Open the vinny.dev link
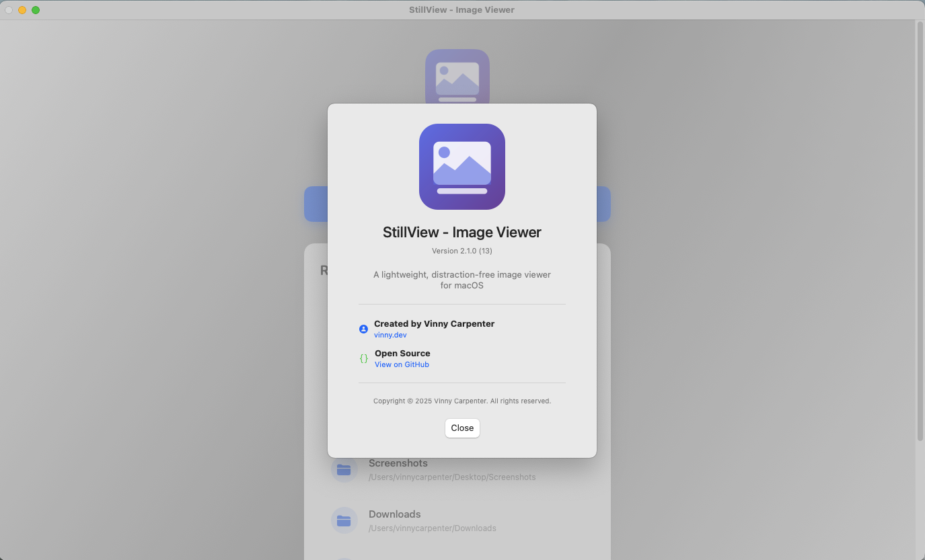Image resolution: width=925 pixels, height=560 pixels. click(390, 335)
